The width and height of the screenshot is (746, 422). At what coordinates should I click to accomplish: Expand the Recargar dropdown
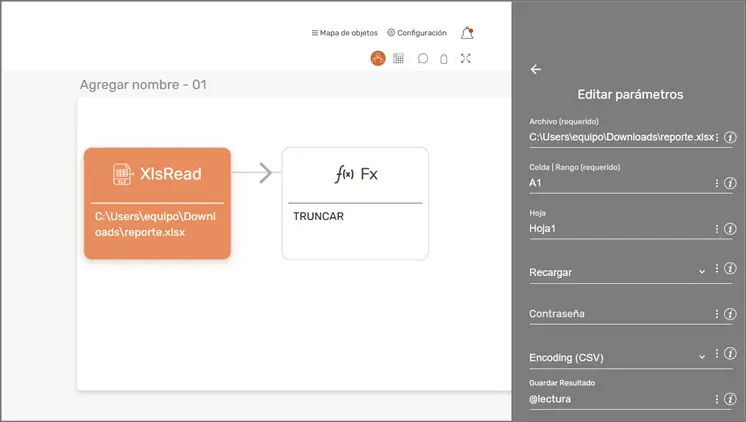[702, 271]
